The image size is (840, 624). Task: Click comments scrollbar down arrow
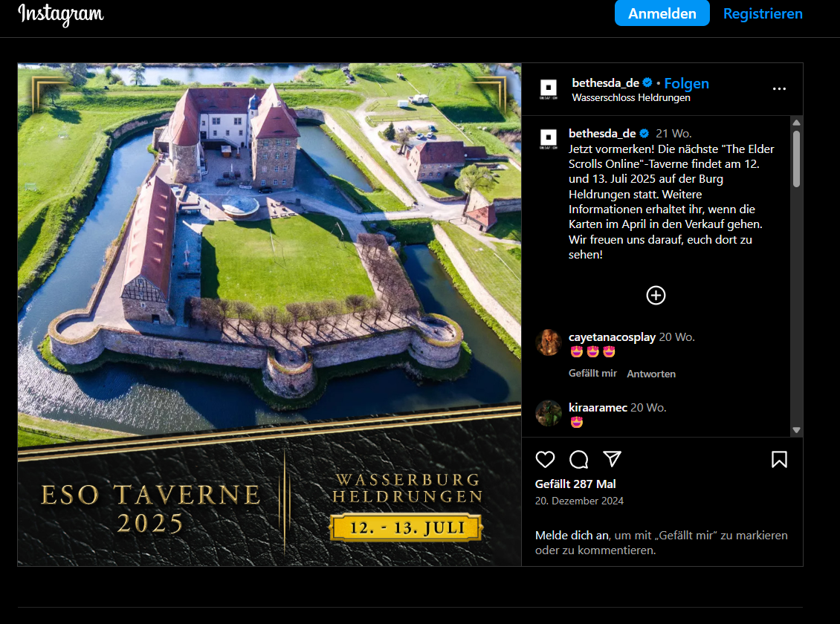tap(797, 430)
